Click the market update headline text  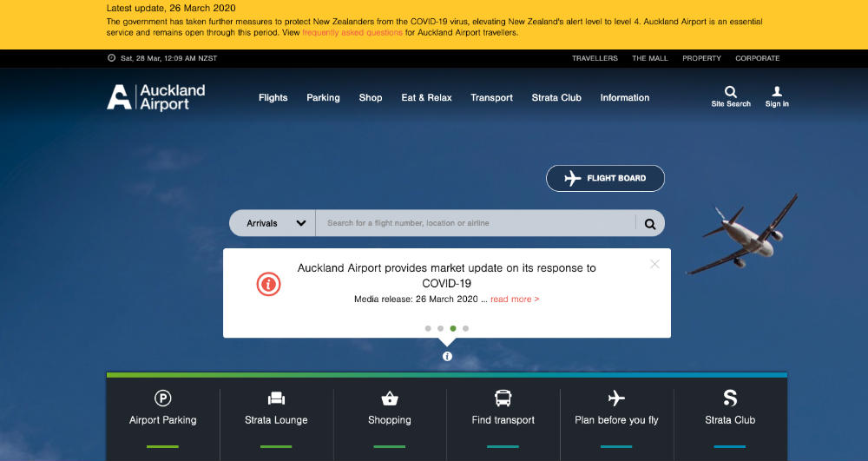(447, 275)
